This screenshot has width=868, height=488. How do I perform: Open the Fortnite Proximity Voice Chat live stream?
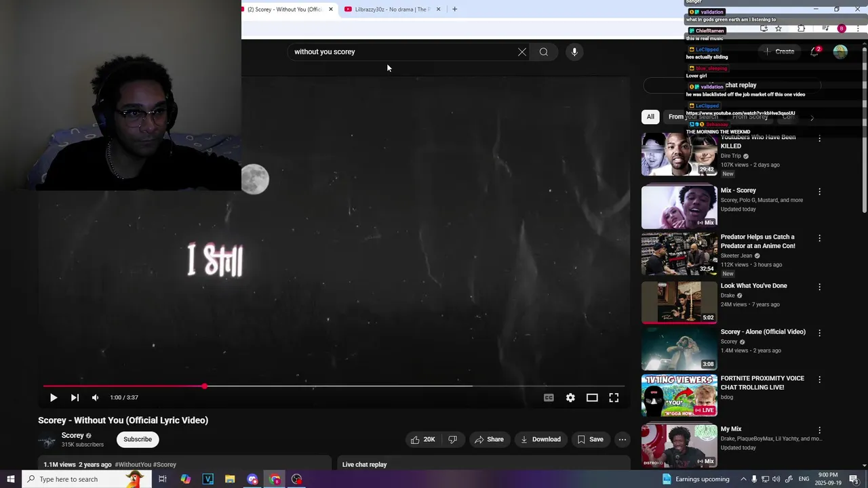679,396
